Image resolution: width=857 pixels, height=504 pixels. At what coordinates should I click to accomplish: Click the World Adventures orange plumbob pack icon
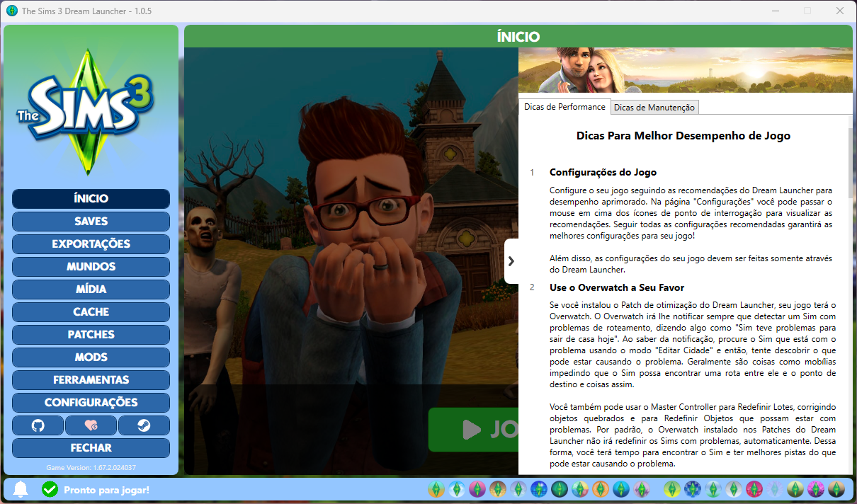coord(436,489)
